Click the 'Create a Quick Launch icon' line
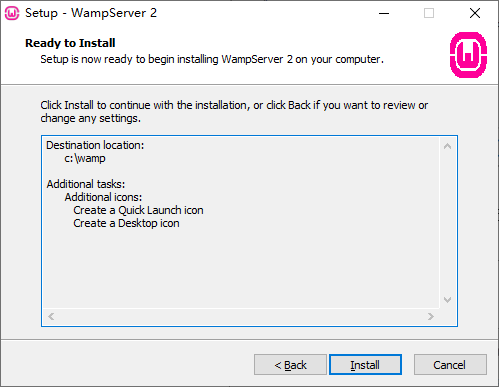 (138, 210)
